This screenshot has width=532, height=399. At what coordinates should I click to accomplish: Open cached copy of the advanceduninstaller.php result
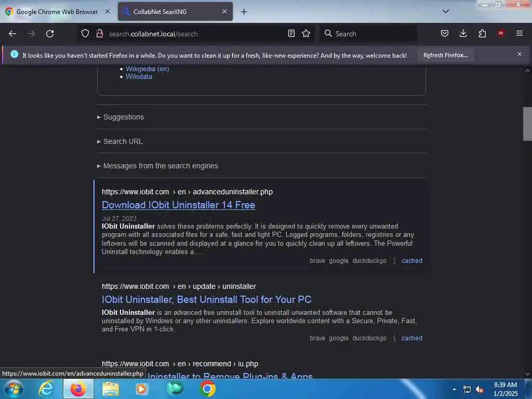(412, 261)
